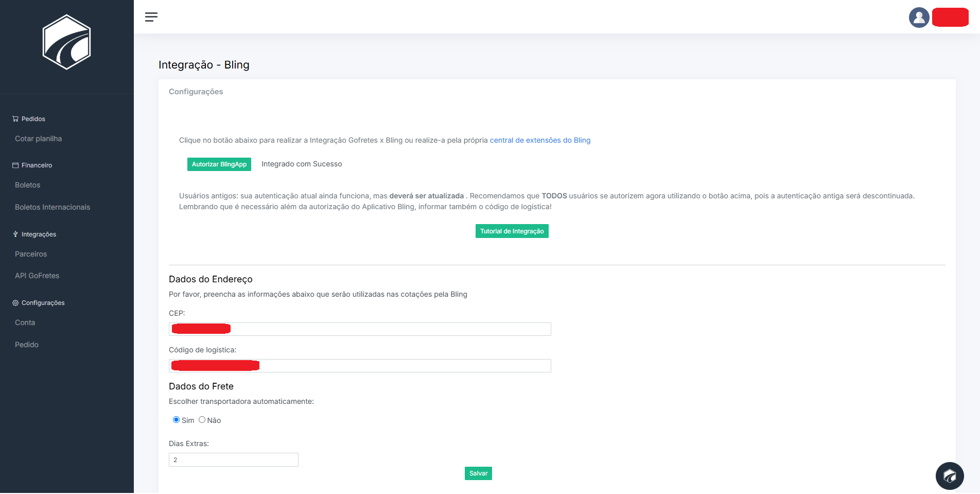Click the Dados do Endereço heading

pos(211,279)
